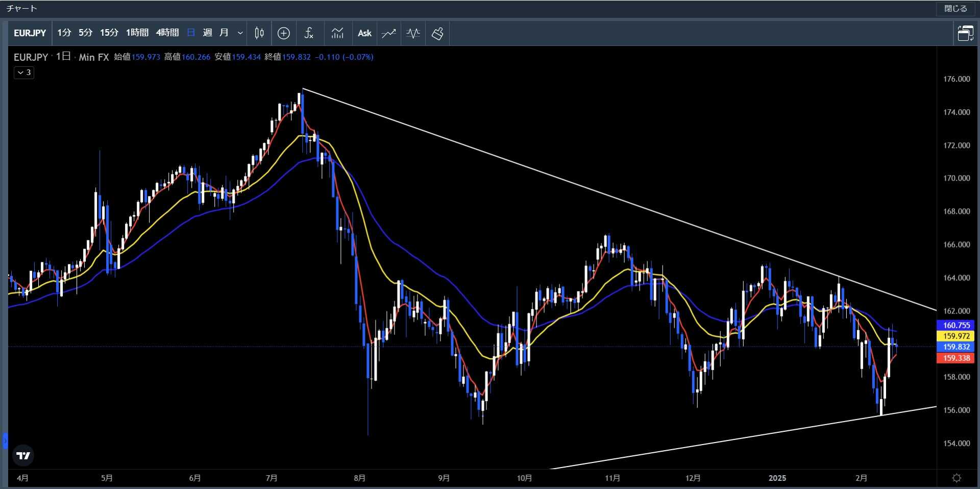Click the 2025 label on time axis
Image resolution: width=980 pixels, height=489 pixels.
[x=777, y=478]
